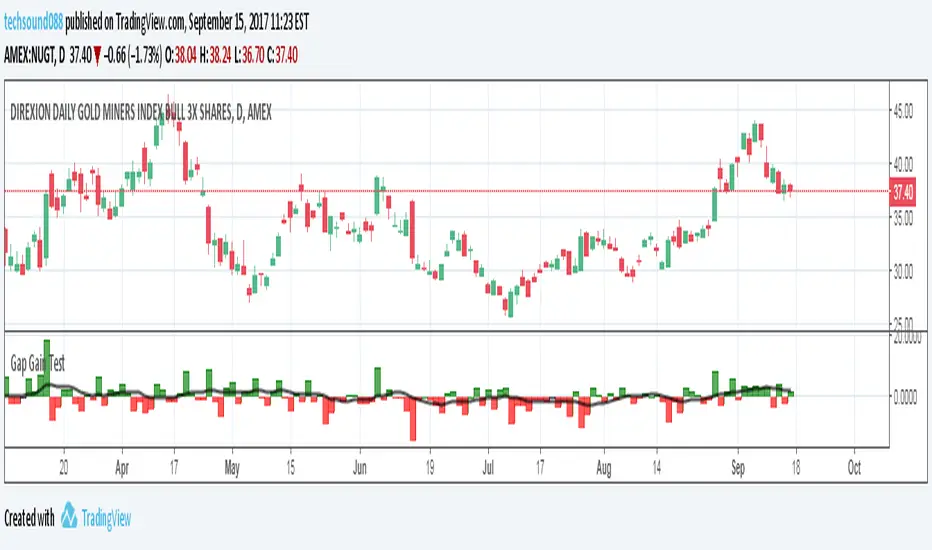Click the May date label on time axis
932x550 pixels.
pos(232,468)
